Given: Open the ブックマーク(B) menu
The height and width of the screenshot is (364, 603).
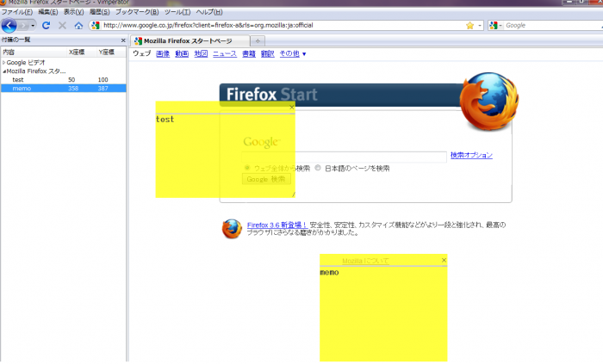Looking at the screenshot, I should 137,12.
